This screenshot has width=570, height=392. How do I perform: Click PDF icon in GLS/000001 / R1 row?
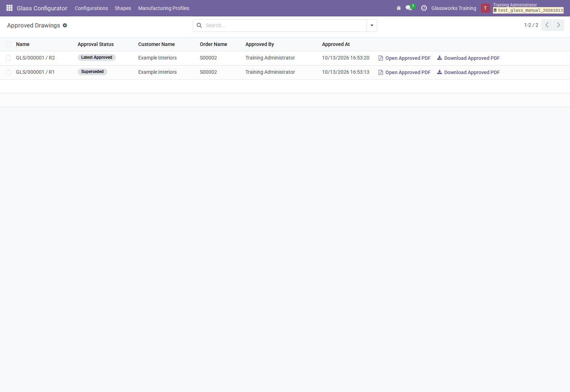pos(381,72)
